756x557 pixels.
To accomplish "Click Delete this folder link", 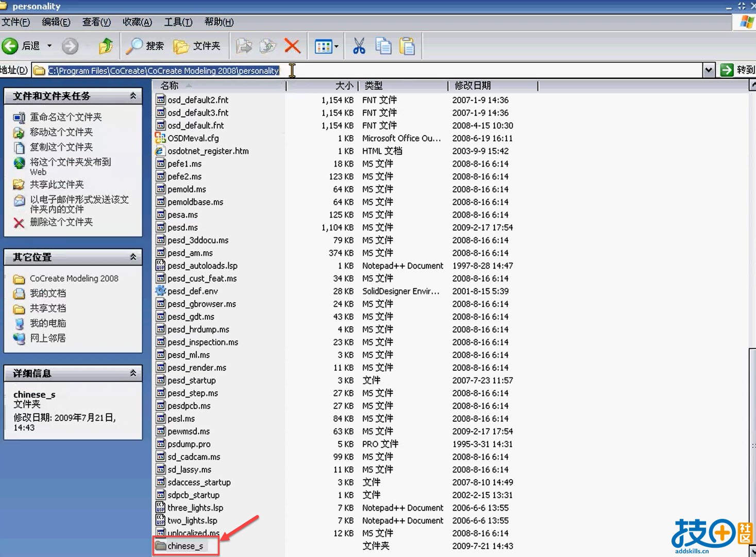I will tap(61, 222).
